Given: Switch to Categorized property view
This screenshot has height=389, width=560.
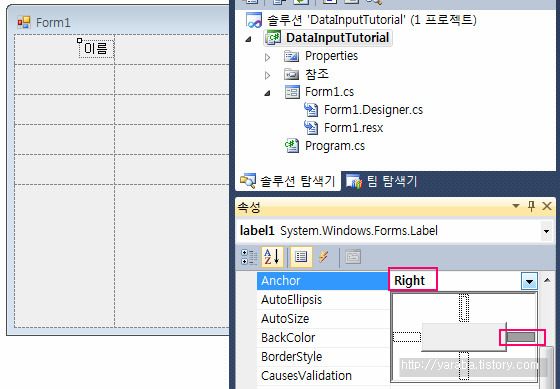Looking at the screenshot, I should coord(249,257).
